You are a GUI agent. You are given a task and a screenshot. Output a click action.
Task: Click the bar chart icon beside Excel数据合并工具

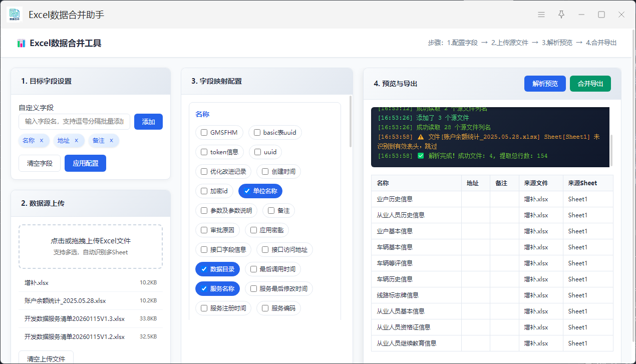point(21,43)
